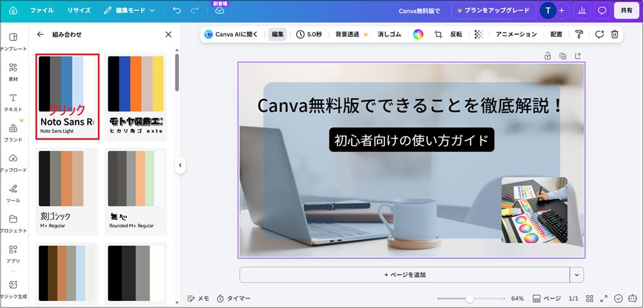Open ページ view
Image resolution: width=644 pixels, height=308 pixels.
(x=547, y=298)
